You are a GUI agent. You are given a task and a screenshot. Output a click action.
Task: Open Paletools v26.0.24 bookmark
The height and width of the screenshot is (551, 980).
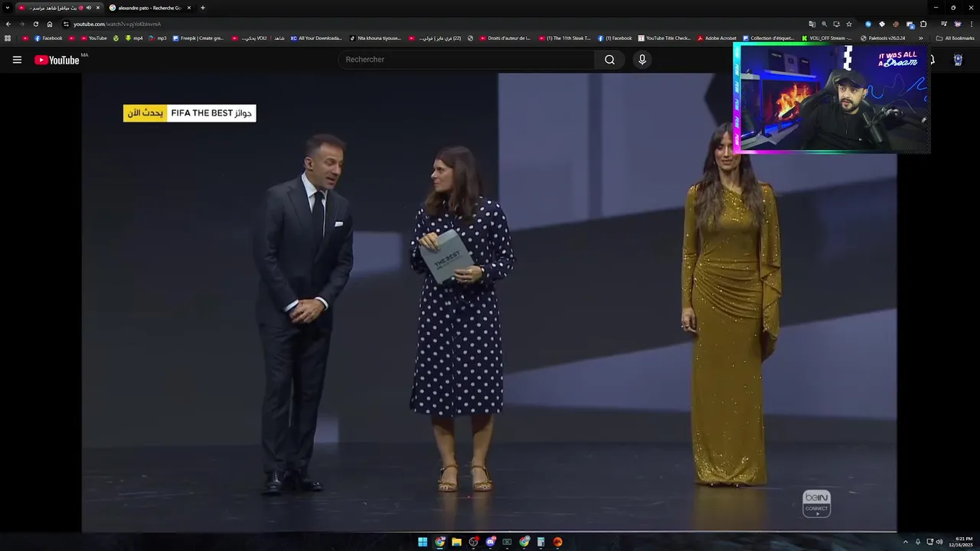pos(883,38)
